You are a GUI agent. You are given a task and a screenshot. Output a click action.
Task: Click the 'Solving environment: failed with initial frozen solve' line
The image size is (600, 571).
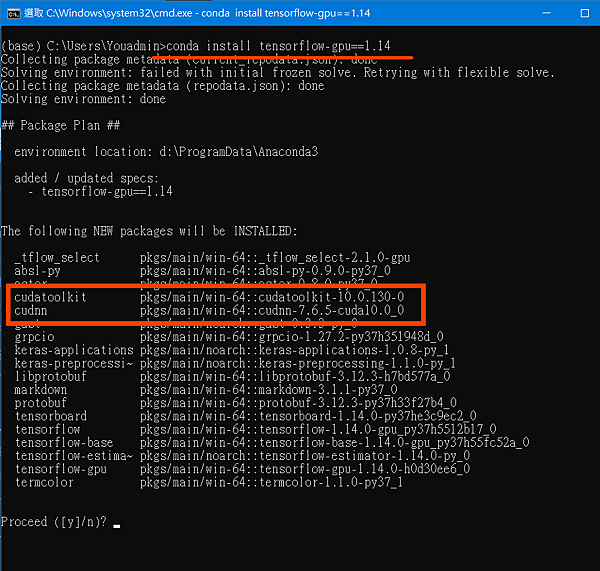278,73
